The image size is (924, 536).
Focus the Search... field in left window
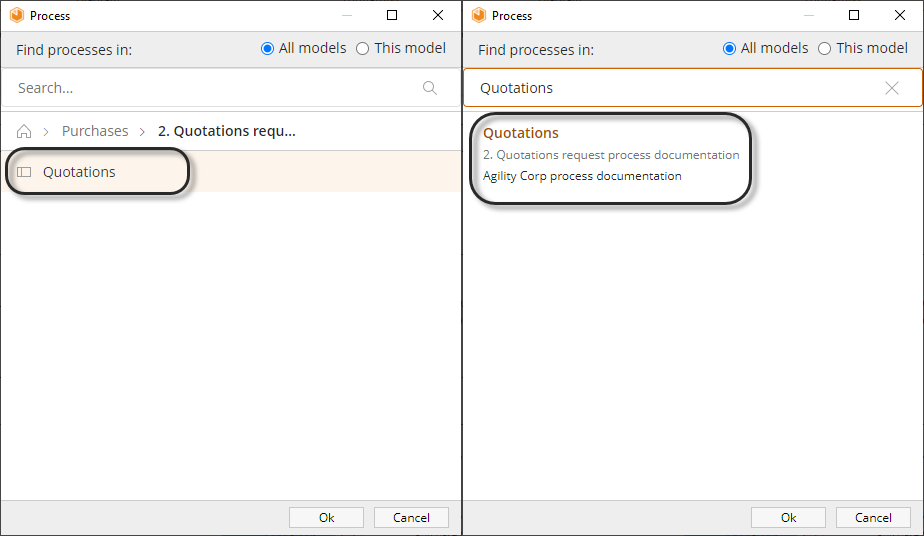pyautogui.click(x=231, y=88)
